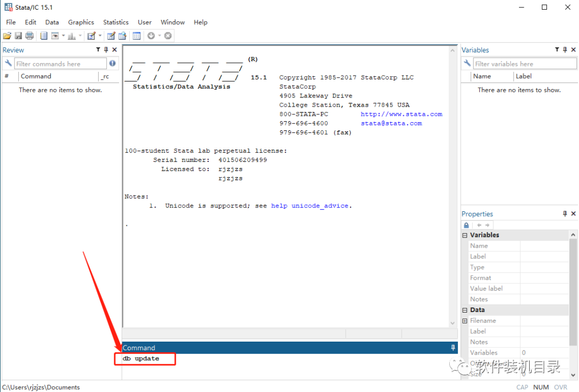This screenshot has height=392, width=579.
Task: Click the Save disk icon
Action: tap(18, 36)
